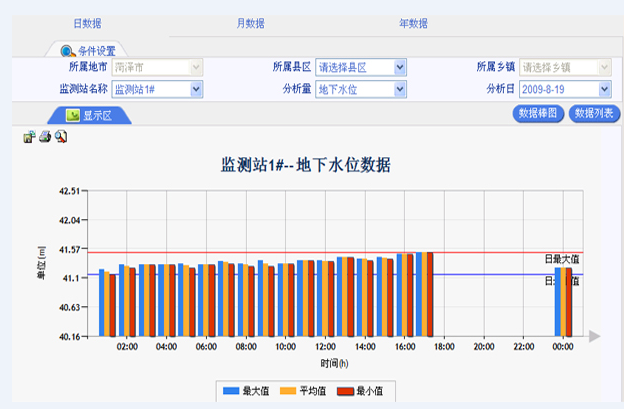
Task: Select the 日数据 tab
Action: (87, 23)
